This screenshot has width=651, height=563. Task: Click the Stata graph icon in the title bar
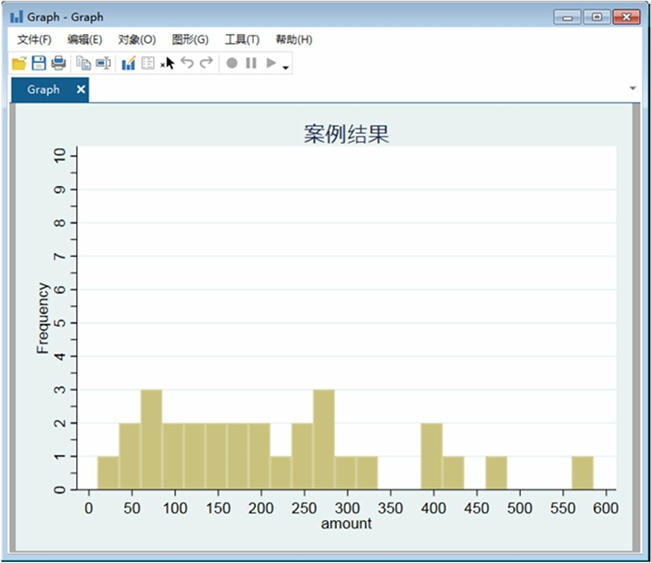coord(17,17)
